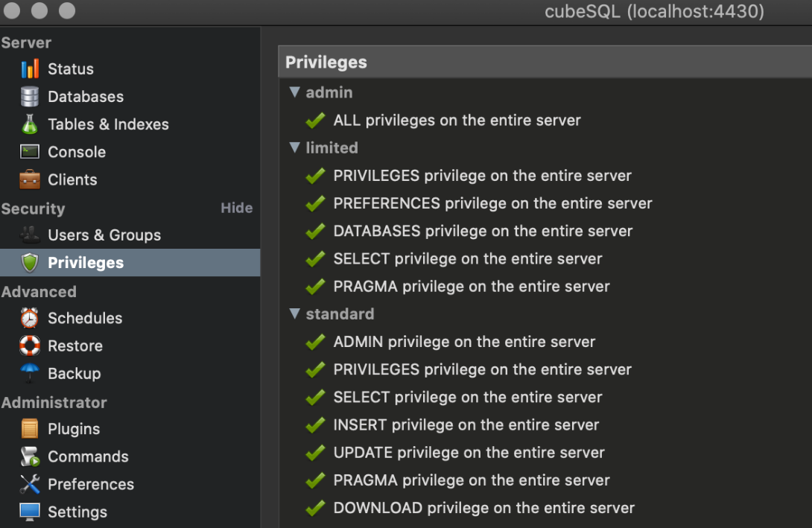This screenshot has width=812, height=528.
Task: Click checkmark for INSERT privilege
Action: [x=315, y=425]
